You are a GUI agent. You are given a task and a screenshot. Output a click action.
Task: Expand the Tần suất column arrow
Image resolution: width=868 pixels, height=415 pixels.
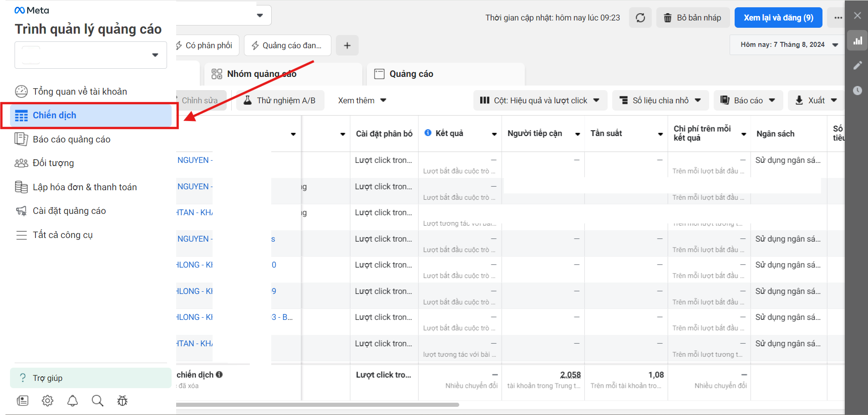(x=660, y=134)
